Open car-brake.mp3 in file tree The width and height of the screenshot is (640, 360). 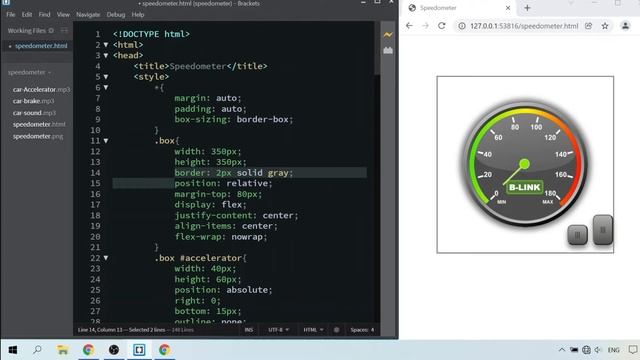pyautogui.click(x=33, y=101)
